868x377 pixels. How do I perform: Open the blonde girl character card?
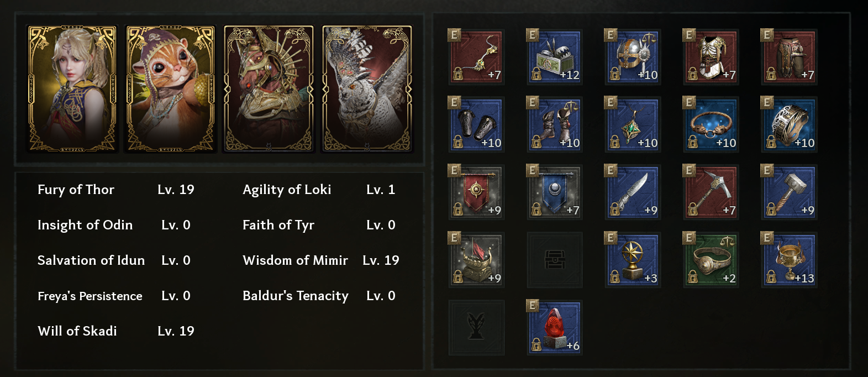[72, 89]
